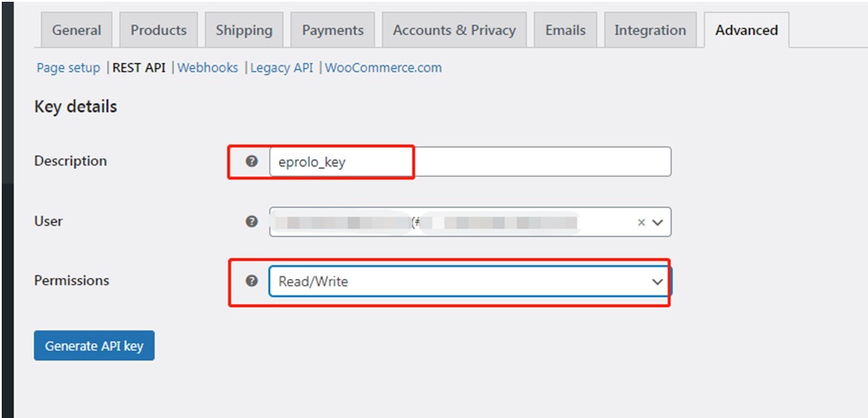The image size is (868, 418).
Task: Open the WooCommerce.com sub-section
Action: click(x=383, y=68)
